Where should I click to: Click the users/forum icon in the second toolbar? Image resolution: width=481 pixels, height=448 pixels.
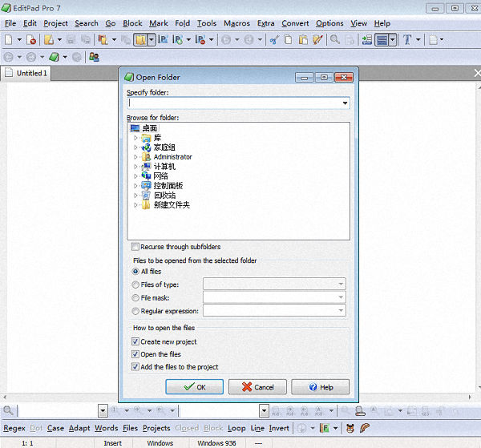click(x=94, y=57)
